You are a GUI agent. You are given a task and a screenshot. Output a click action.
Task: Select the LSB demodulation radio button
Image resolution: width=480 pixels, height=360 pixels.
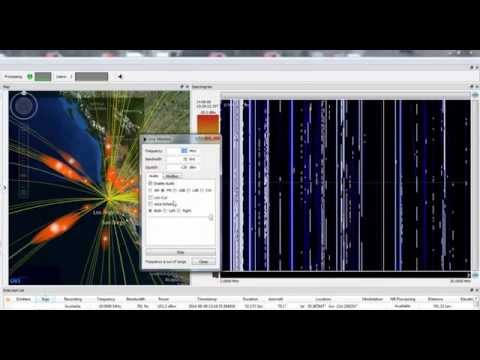coord(189,190)
